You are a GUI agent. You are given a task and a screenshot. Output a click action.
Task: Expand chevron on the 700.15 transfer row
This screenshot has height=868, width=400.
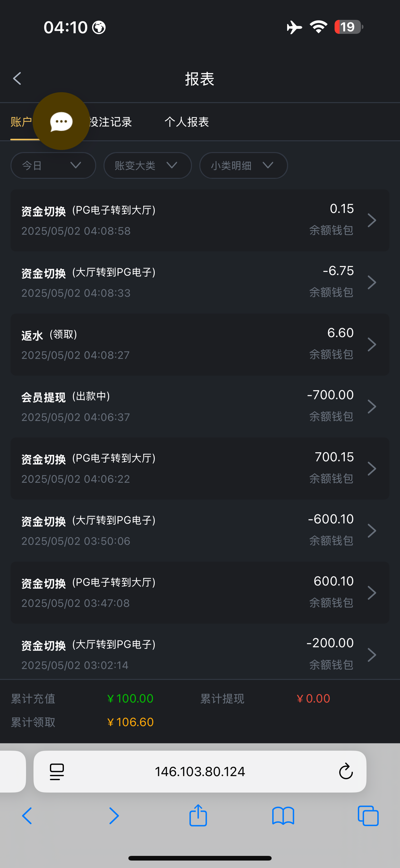372,468
